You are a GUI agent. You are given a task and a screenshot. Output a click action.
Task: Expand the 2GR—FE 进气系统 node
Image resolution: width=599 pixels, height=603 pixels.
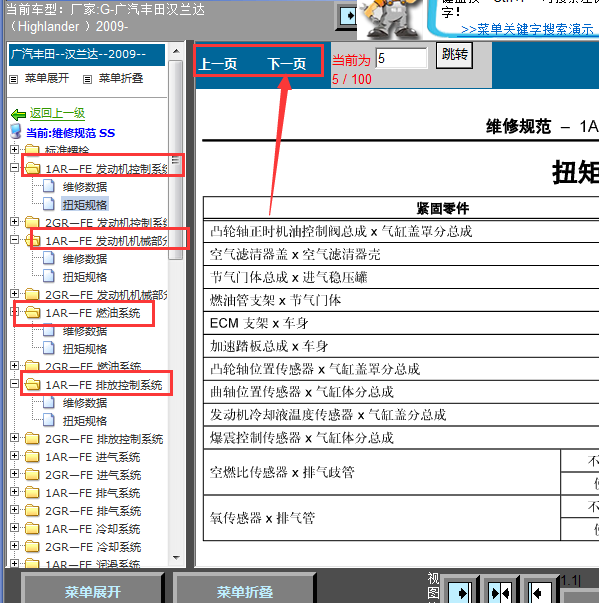[14, 473]
